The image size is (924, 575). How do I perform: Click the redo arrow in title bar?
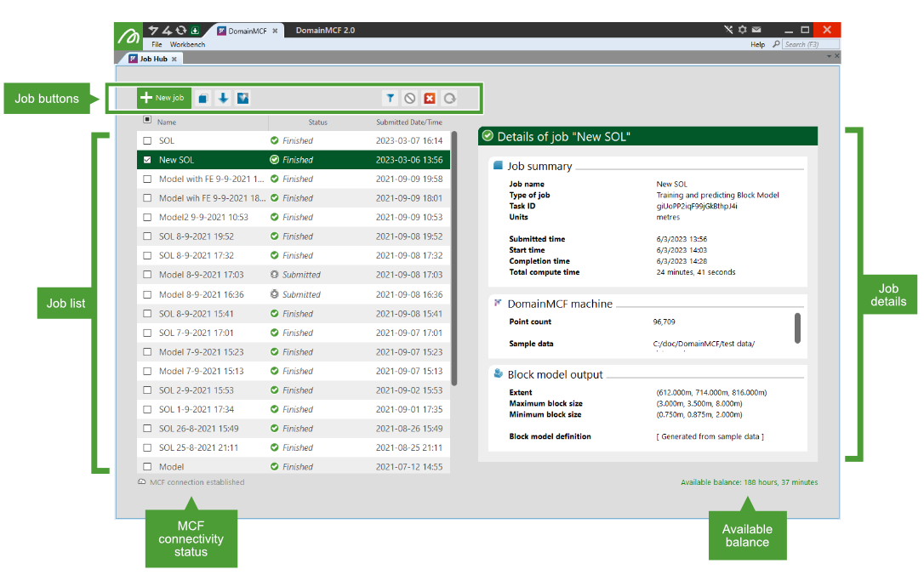click(168, 30)
